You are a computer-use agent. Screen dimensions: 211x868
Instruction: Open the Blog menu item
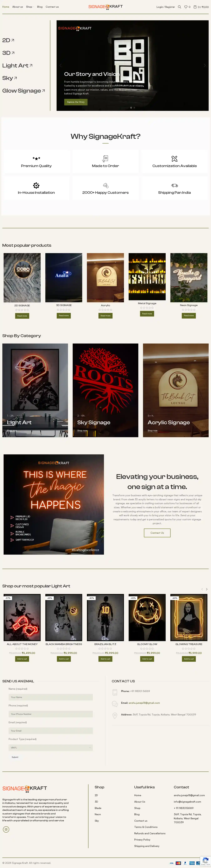coord(40,7)
